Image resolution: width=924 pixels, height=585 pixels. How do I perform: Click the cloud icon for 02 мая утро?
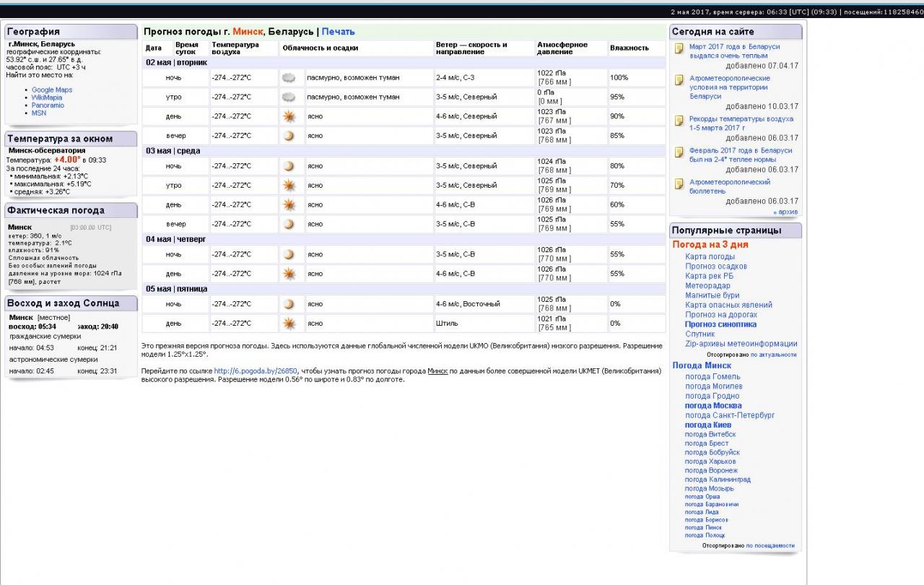(x=289, y=97)
